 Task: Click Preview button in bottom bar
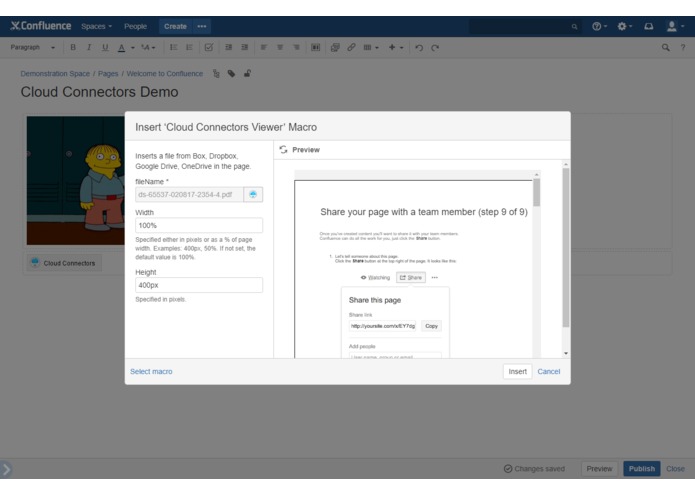tap(599, 469)
